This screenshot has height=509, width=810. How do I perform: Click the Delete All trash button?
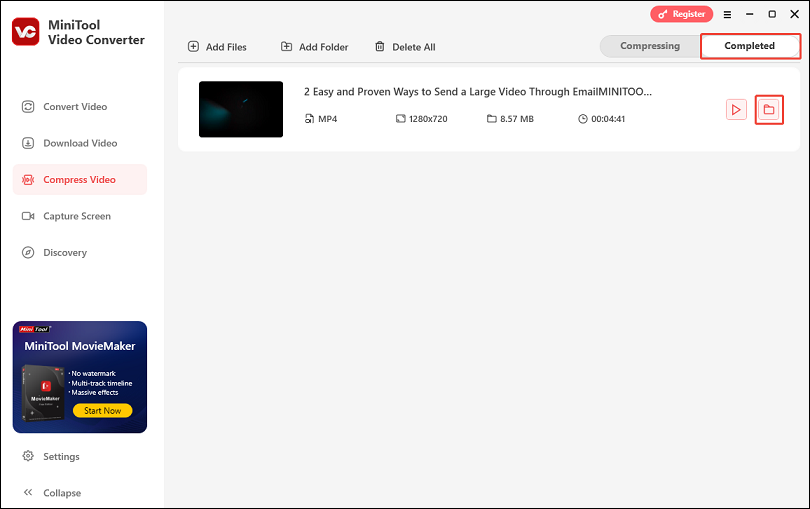click(x=405, y=47)
